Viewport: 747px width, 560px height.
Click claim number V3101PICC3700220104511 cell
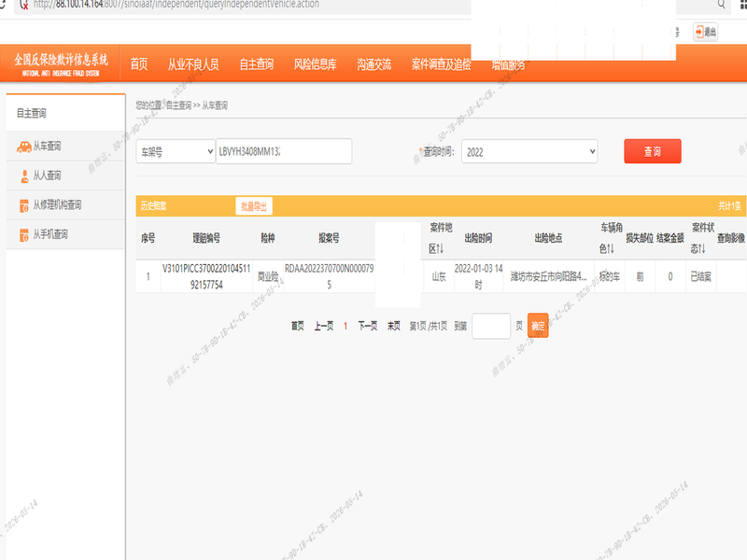(x=206, y=276)
